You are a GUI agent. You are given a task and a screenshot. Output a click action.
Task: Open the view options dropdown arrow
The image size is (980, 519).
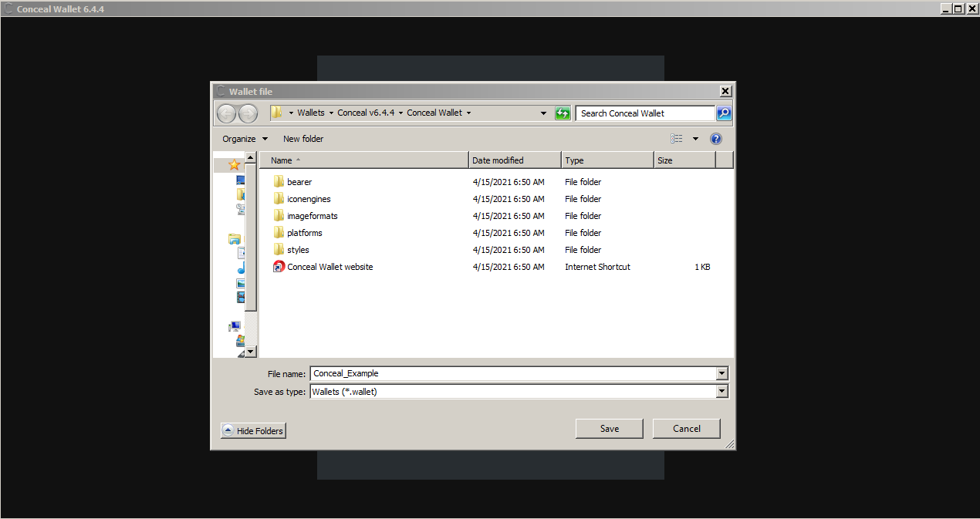[x=695, y=139]
